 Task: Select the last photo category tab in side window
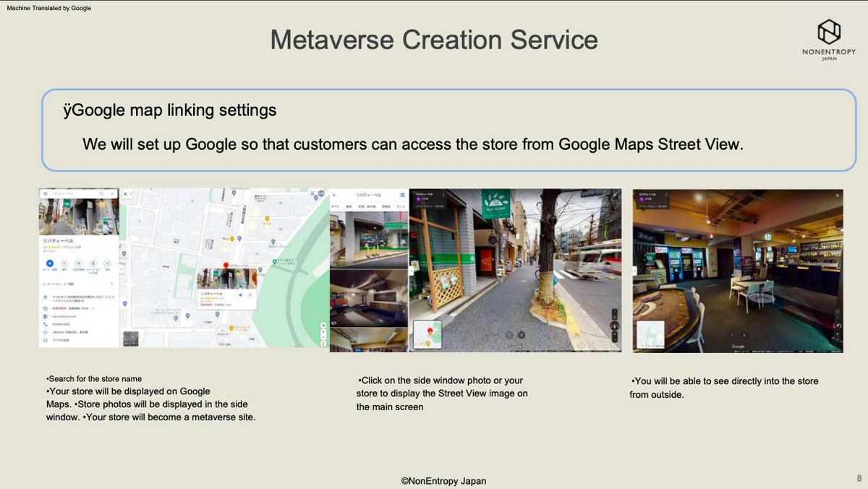401,207
